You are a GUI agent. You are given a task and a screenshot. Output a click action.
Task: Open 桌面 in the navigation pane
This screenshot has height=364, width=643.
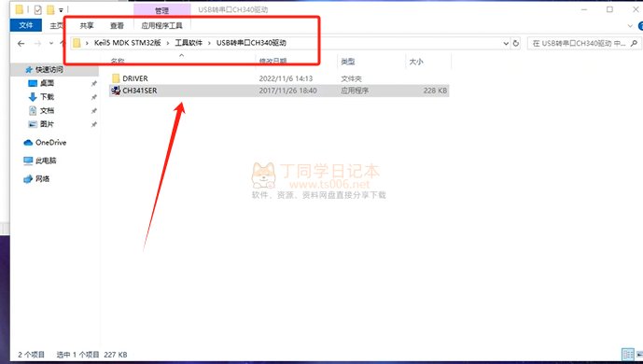coord(47,83)
